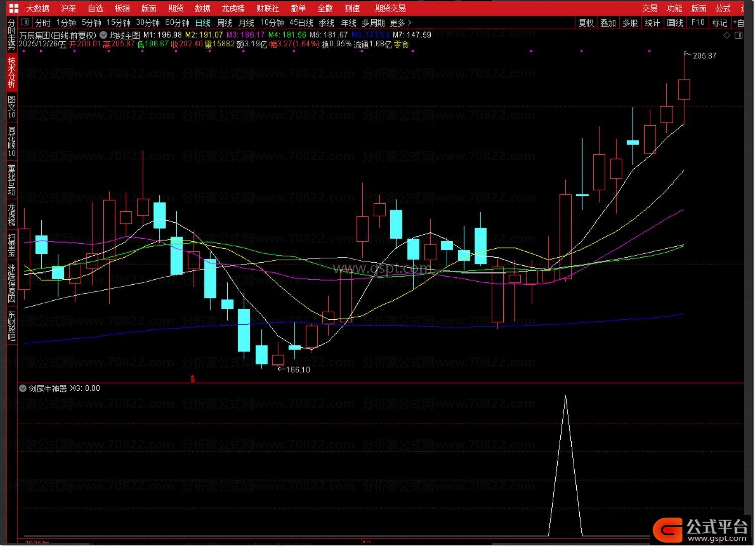
Task: Click the 画线 drawing tool button
Action: click(x=675, y=23)
